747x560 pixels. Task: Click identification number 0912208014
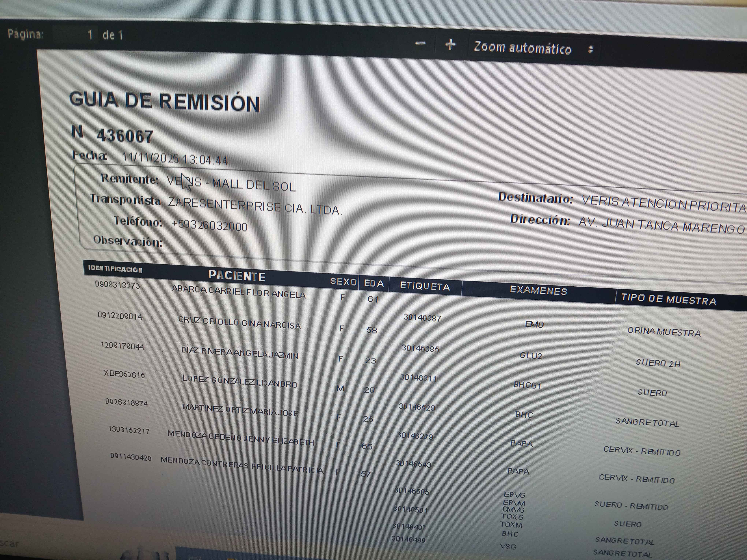pyautogui.click(x=120, y=316)
